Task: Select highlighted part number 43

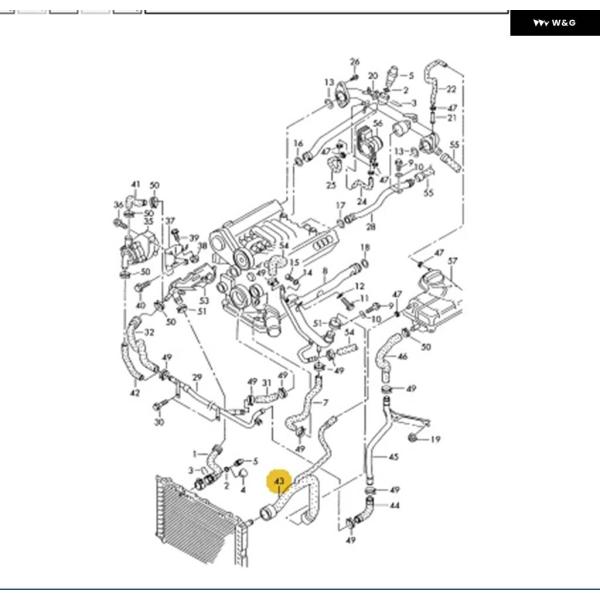Action: (280, 481)
